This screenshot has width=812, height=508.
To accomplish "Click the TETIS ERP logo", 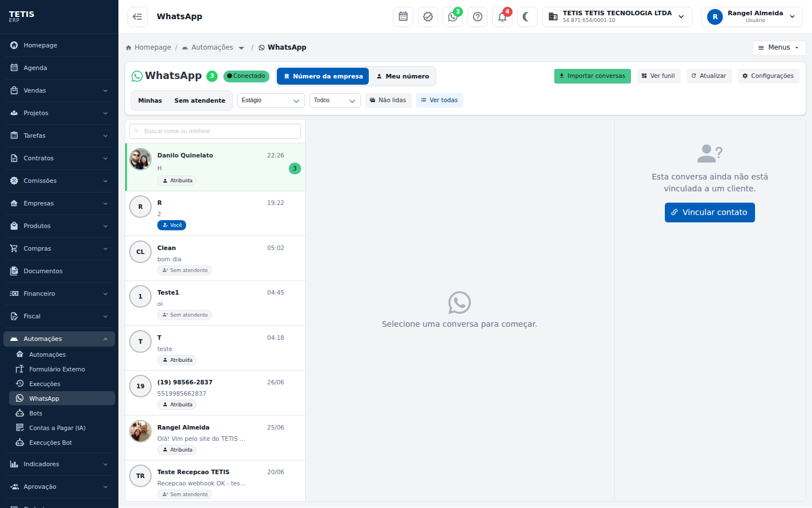I will [21, 16].
